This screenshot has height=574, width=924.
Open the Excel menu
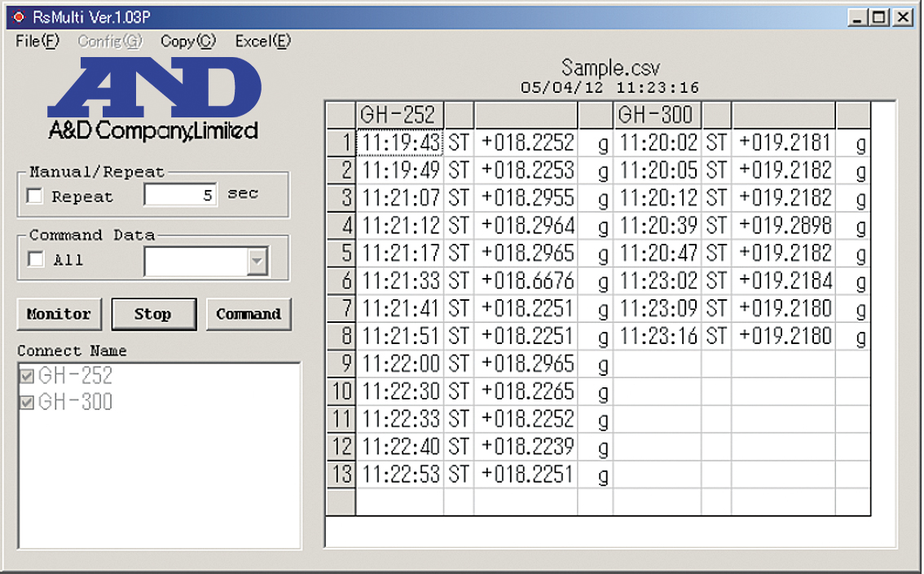(262, 42)
